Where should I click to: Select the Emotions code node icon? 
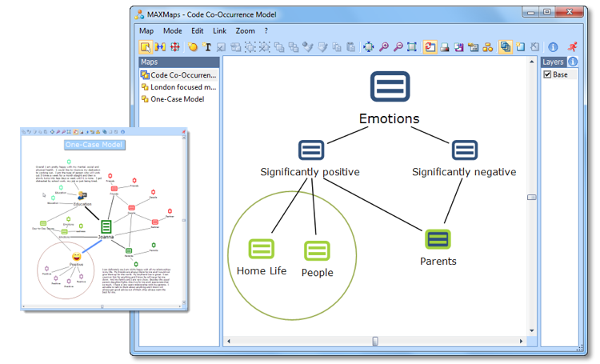pos(390,86)
